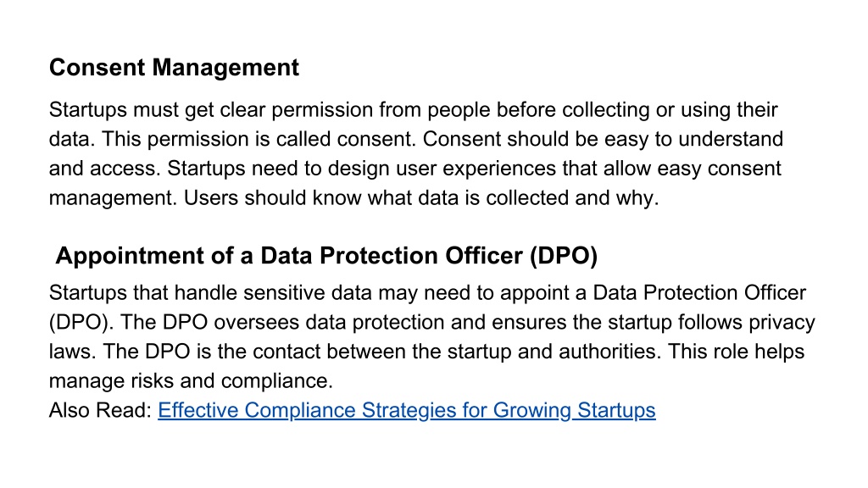Open the Effective Compliance Strategies for Growing Startups link

click(406, 410)
